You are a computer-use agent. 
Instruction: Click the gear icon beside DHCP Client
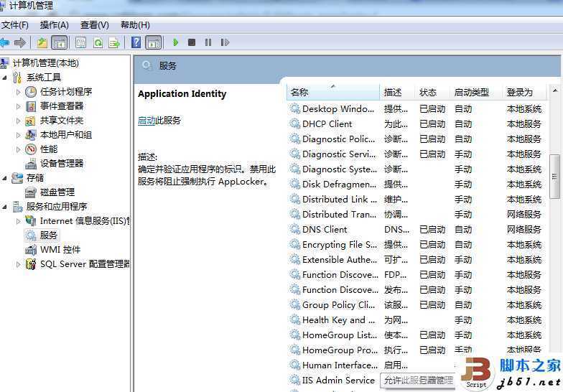294,123
